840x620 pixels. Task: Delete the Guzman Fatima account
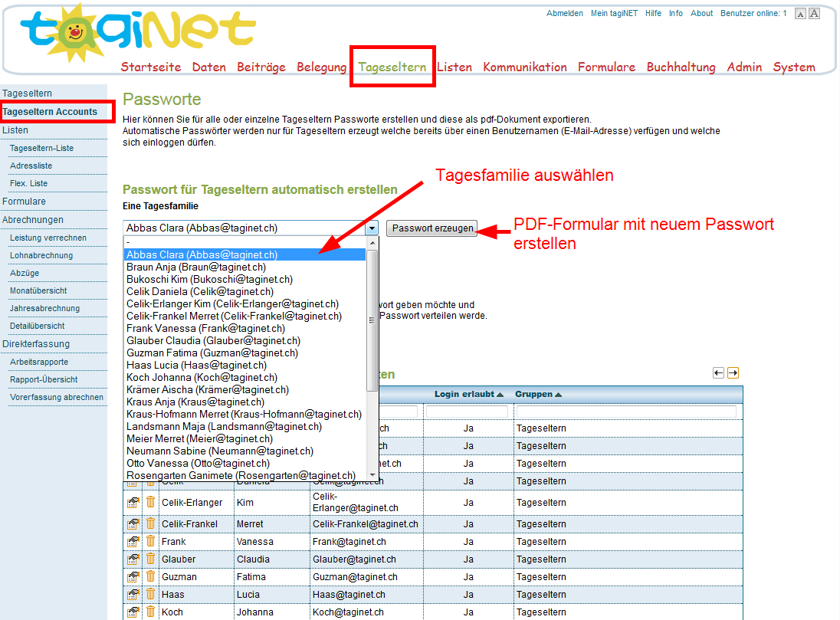tap(151, 576)
